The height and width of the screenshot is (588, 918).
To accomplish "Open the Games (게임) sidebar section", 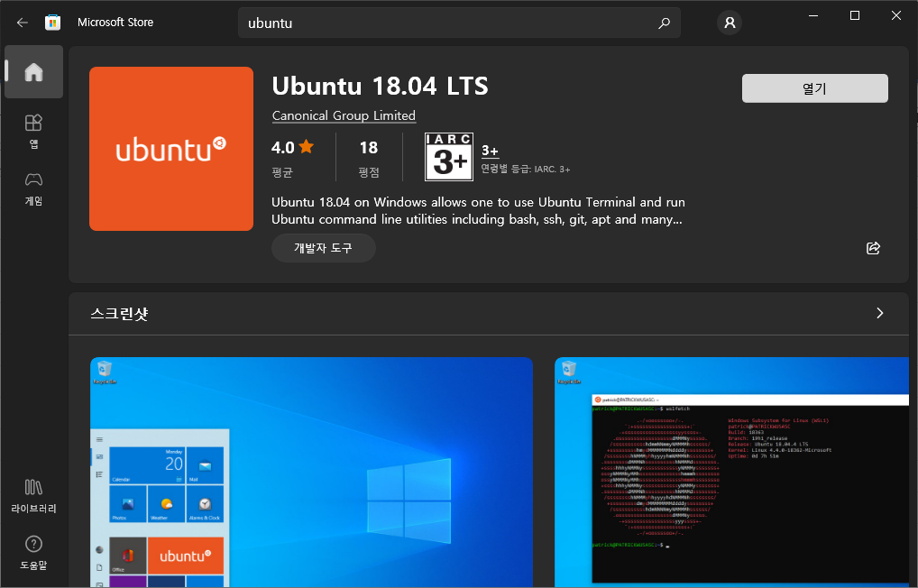I will [x=34, y=188].
